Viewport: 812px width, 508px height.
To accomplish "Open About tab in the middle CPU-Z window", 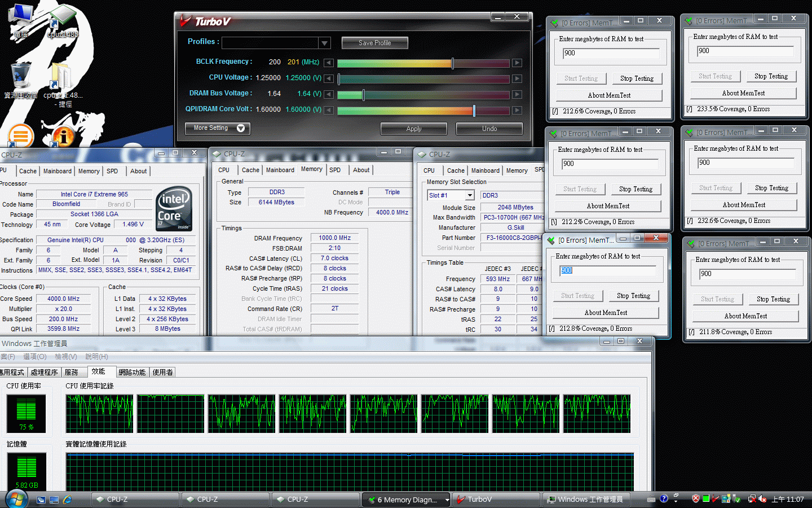I will (x=361, y=170).
